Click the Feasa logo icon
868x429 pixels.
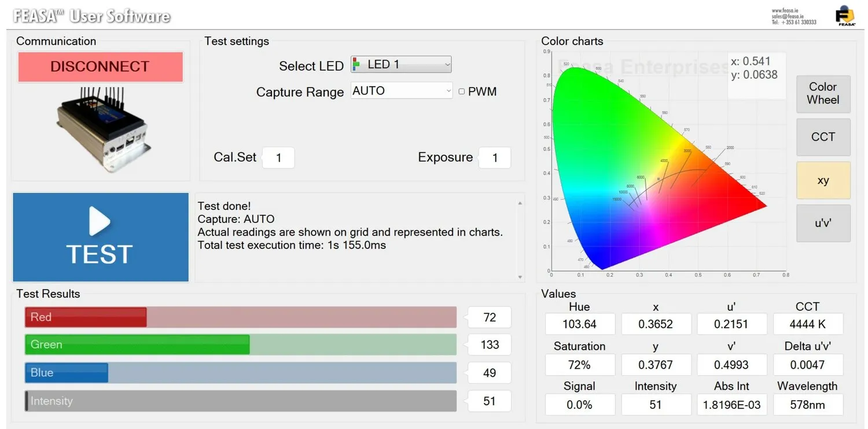(x=845, y=15)
